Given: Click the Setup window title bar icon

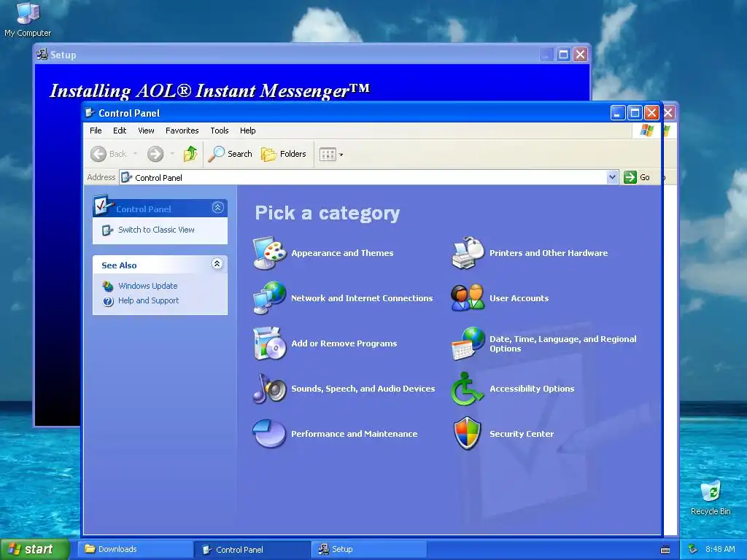Looking at the screenshot, I should (42, 54).
